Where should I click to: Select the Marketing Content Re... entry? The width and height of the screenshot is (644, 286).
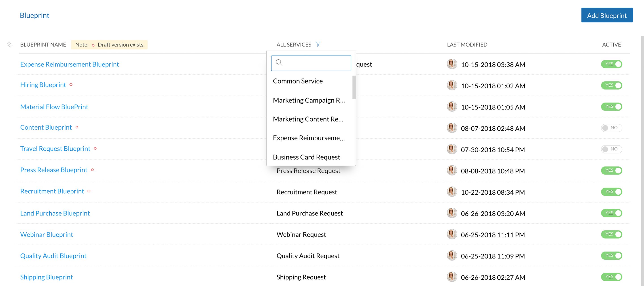(x=308, y=119)
